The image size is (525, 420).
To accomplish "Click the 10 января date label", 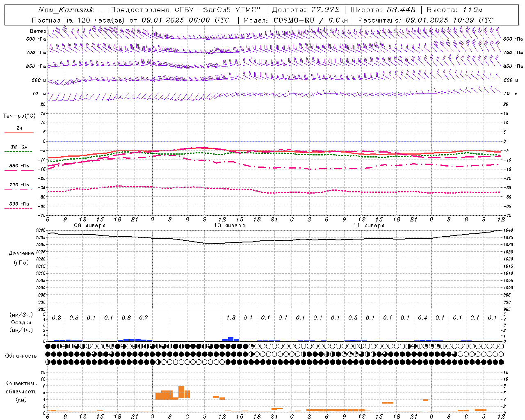I will (229, 226).
